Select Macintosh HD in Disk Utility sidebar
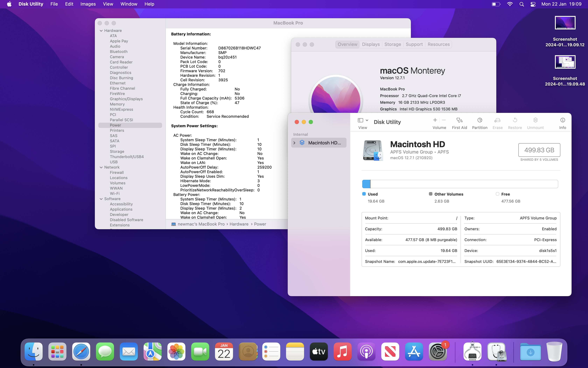 click(319, 143)
